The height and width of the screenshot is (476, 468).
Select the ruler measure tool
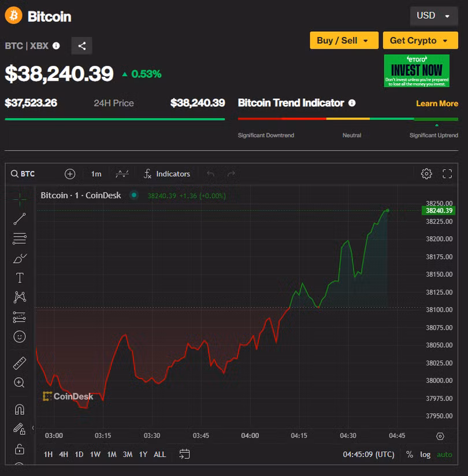pos(19,363)
